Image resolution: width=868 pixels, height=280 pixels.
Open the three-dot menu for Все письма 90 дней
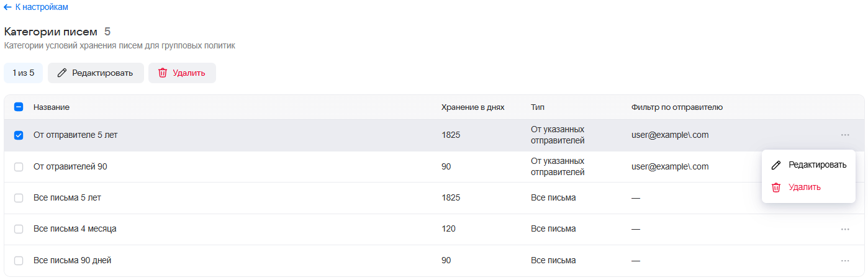click(x=845, y=261)
